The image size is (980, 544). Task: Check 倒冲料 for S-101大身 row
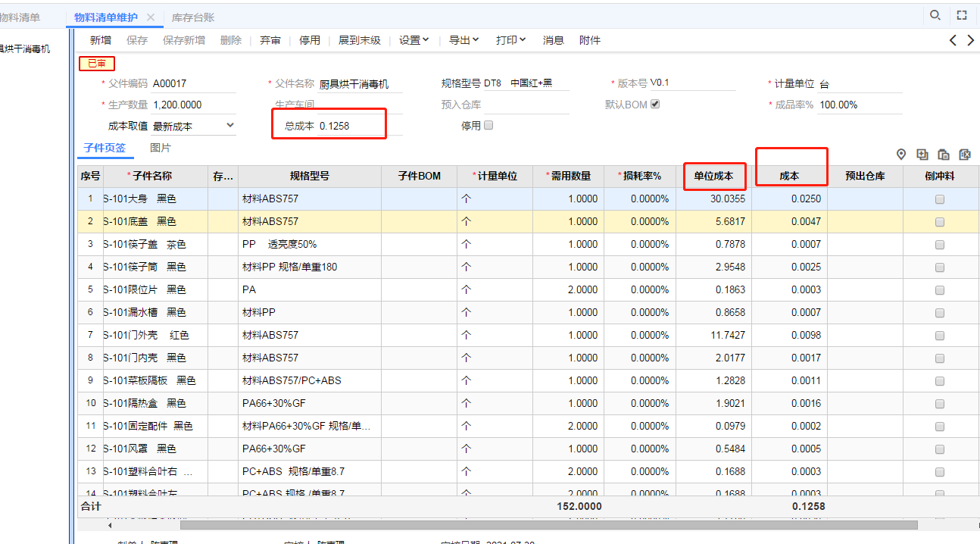940,199
